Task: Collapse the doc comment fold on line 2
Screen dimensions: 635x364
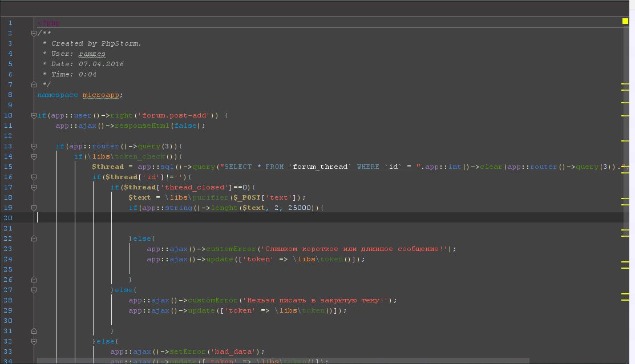Action: 34,33
